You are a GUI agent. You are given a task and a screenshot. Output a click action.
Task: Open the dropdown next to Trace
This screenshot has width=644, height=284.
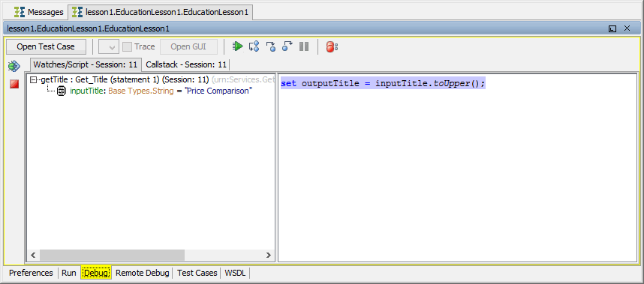109,46
